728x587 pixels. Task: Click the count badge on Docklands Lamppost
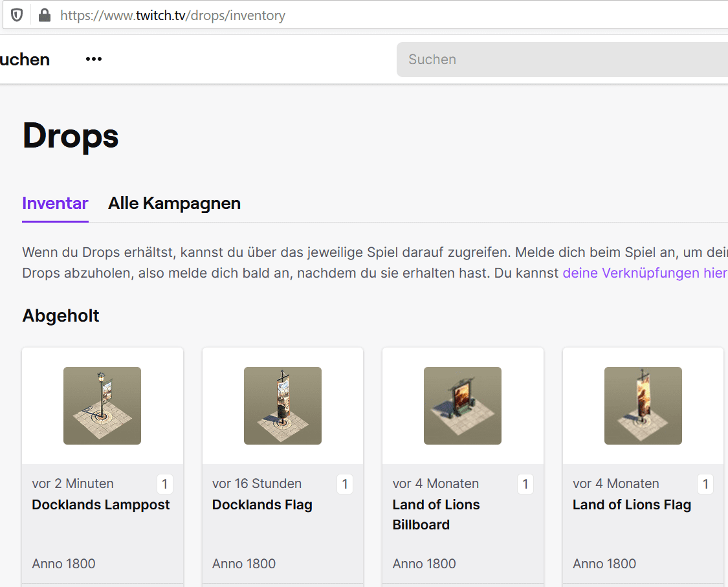click(165, 484)
